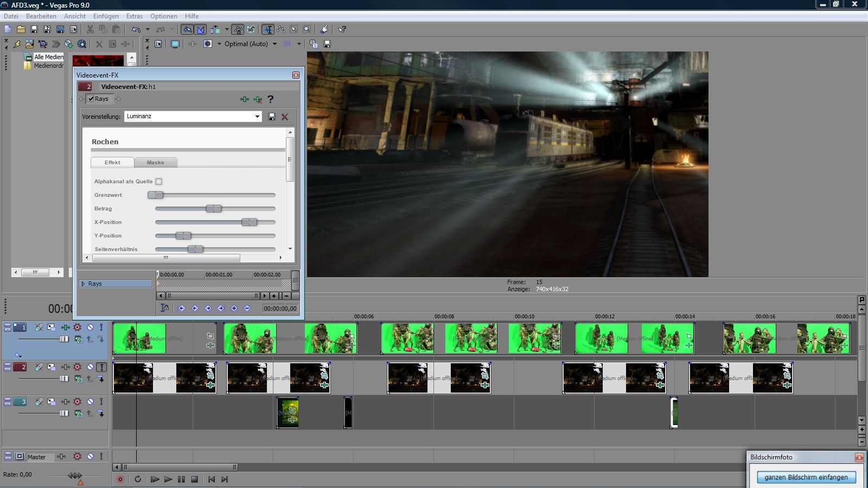Click the Save project icon in toolbar
The image size is (868, 488).
click(34, 29)
